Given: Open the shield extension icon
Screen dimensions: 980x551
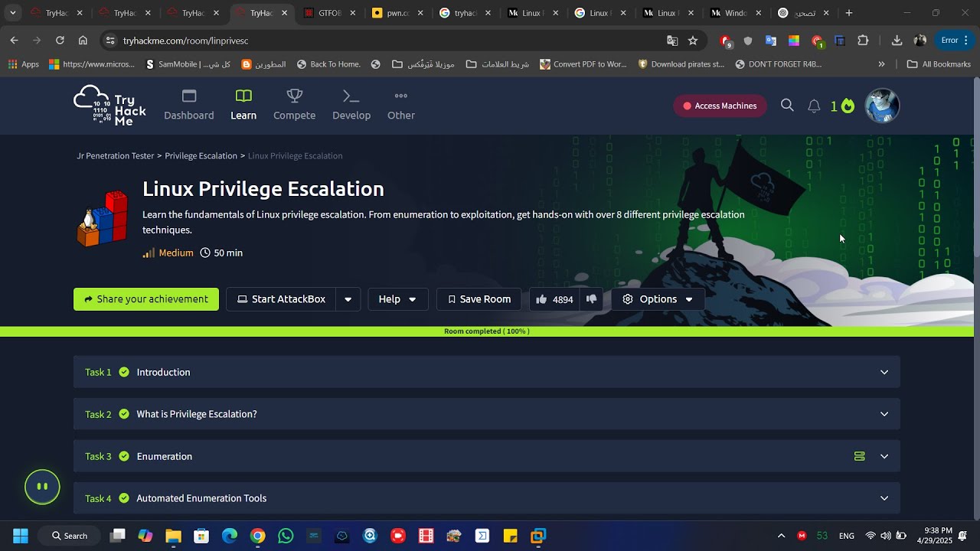Looking at the screenshot, I should [748, 41].
